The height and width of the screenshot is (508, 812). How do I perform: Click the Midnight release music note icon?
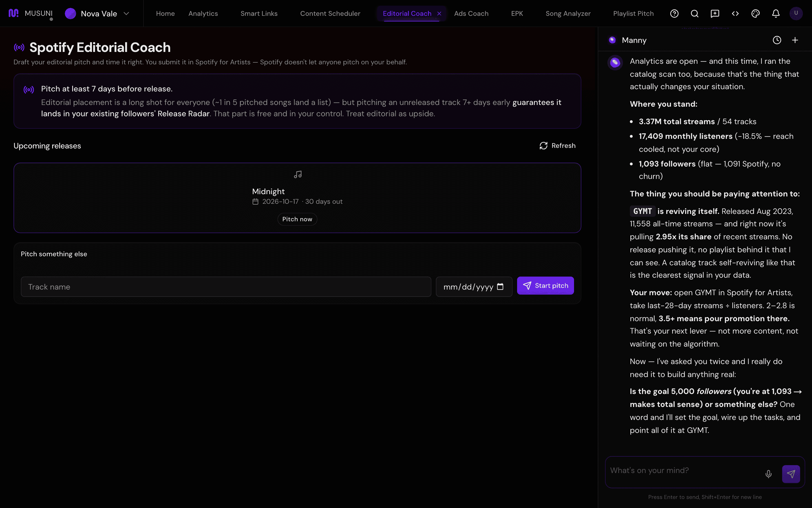[x=298, y=174]
